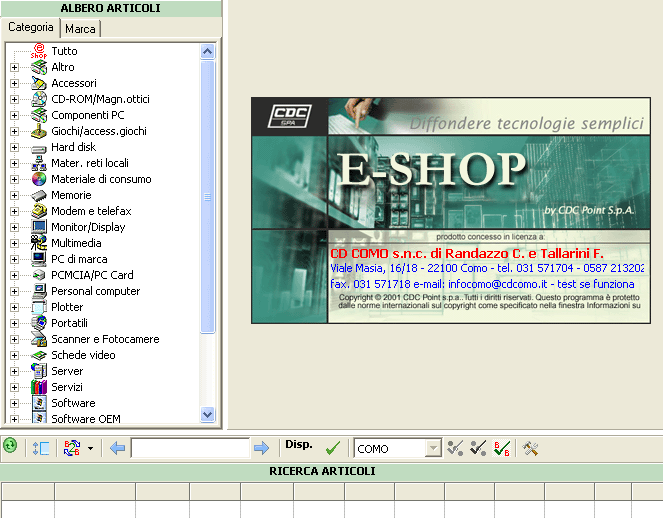Select the Software tree item
663x518 pixels.
pyautogui.click(x=73, y=403)
